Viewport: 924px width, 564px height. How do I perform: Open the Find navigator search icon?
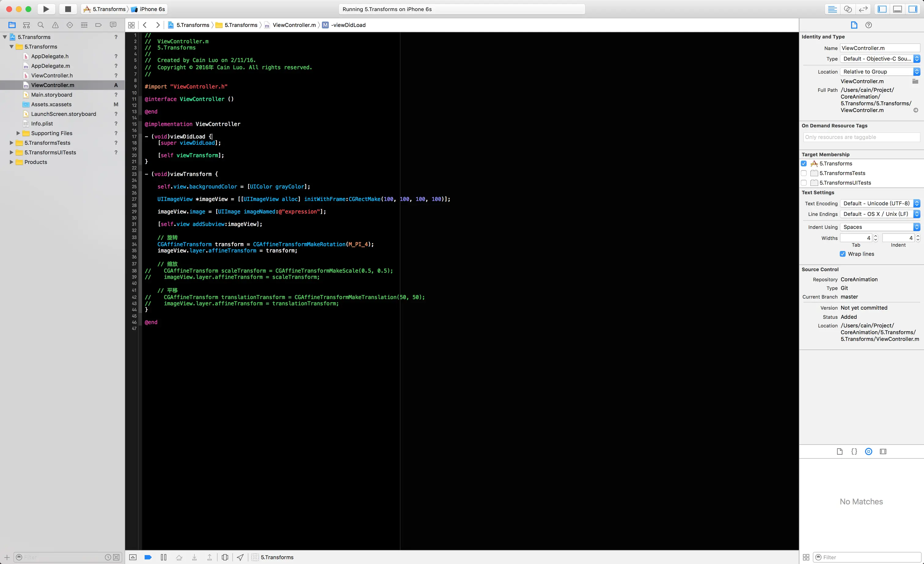(x=41, y=25)
